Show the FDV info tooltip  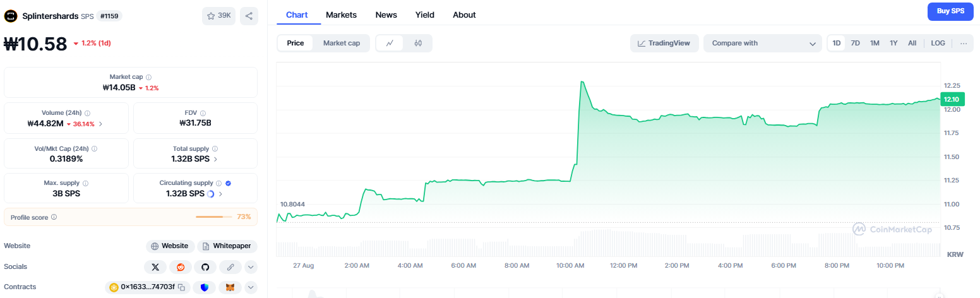tap(204, 113)
